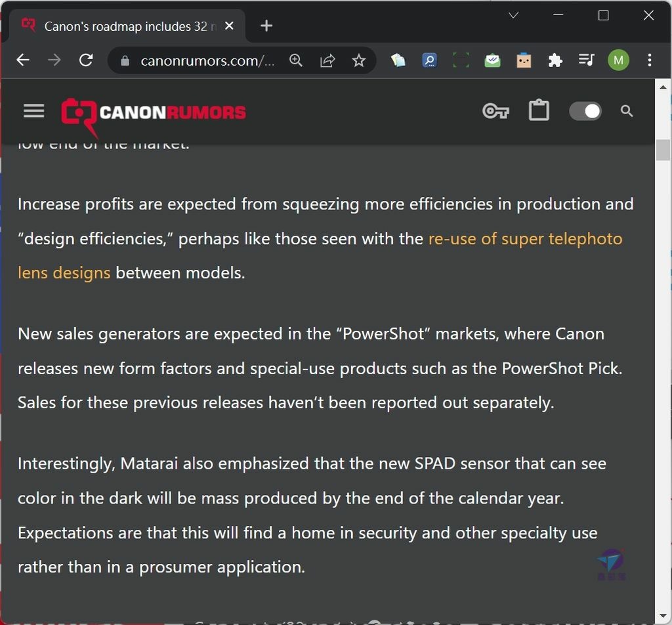Expand the tab search chevron
This screenshot has height=625, width=672.
click(513, 16)
